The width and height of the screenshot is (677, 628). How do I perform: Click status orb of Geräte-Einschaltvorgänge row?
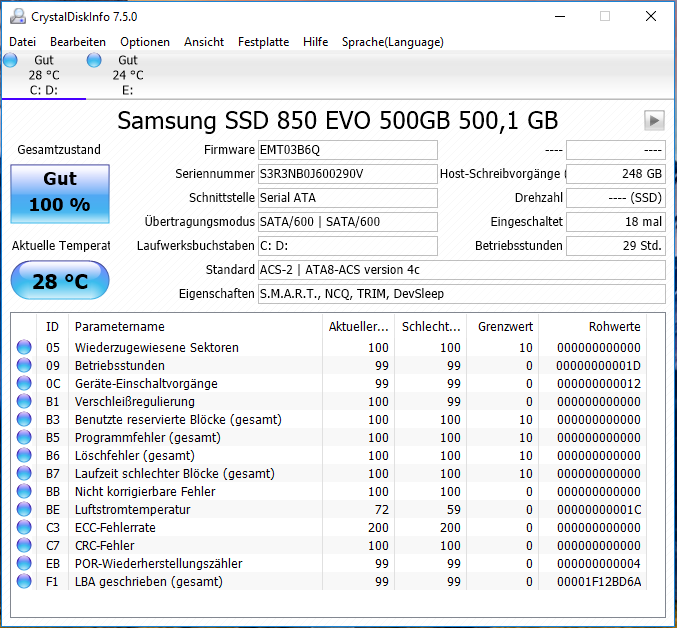[x=24, y=384]
